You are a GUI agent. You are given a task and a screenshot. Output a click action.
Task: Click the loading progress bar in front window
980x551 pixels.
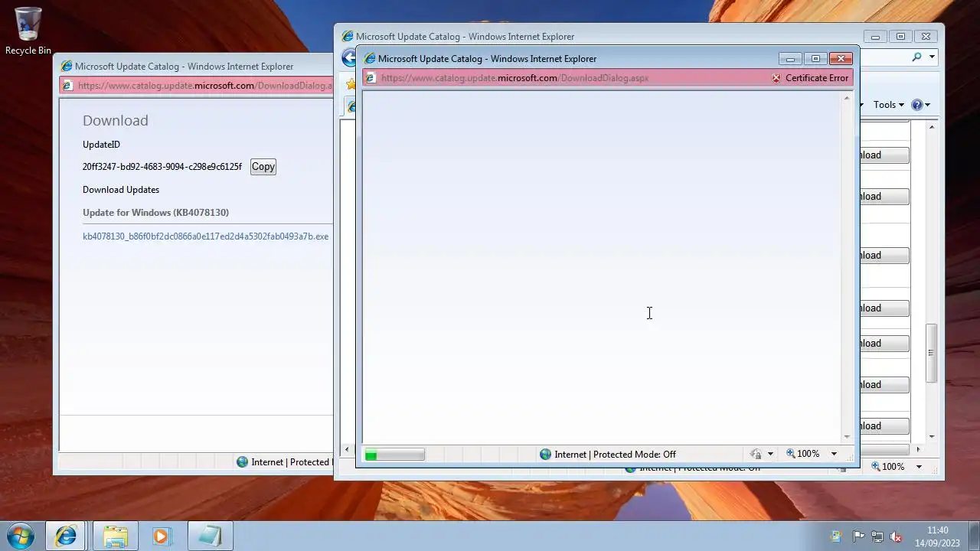tap(394, 455)
